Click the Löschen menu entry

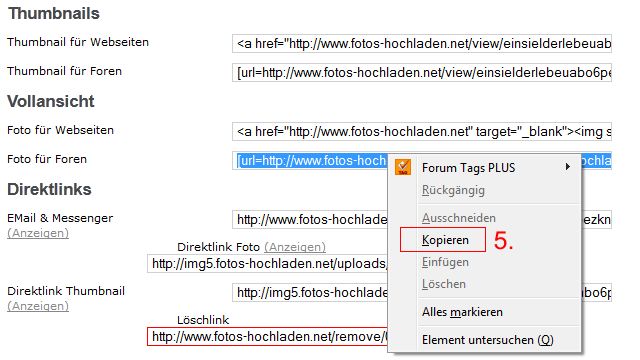point(444,284)
